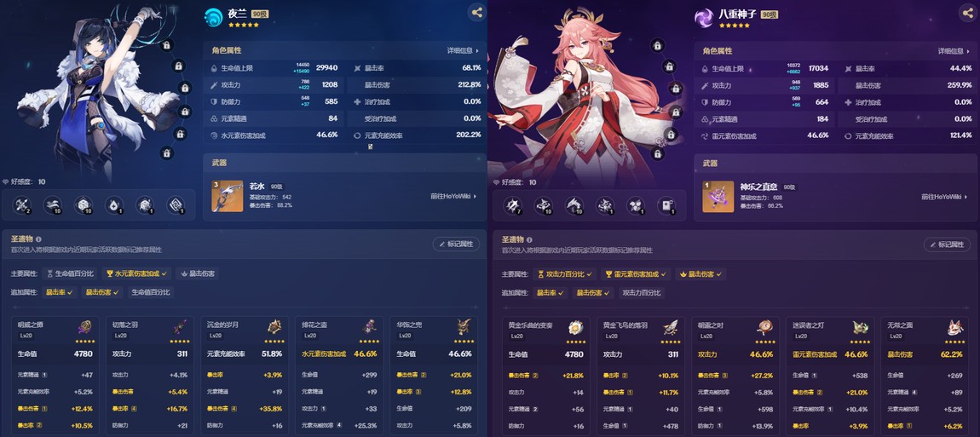980x437 pixels.
Task: Enable Yelan's 生命值百分比 sub-stat tag
Action: pyautogui.click(x=151, y=292)
